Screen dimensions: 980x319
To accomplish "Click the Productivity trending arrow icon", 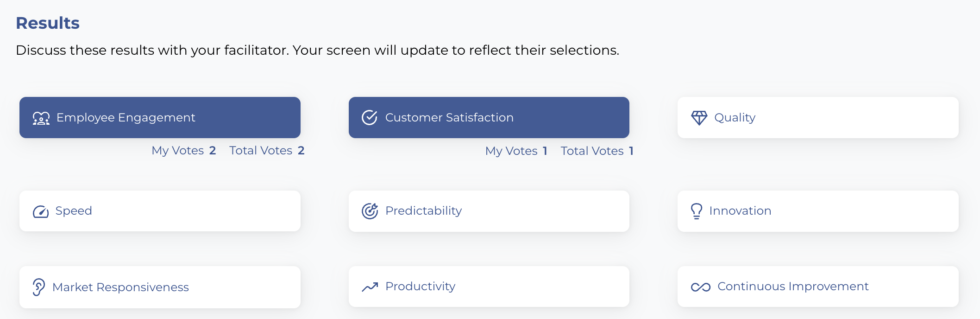I will 370,287.
